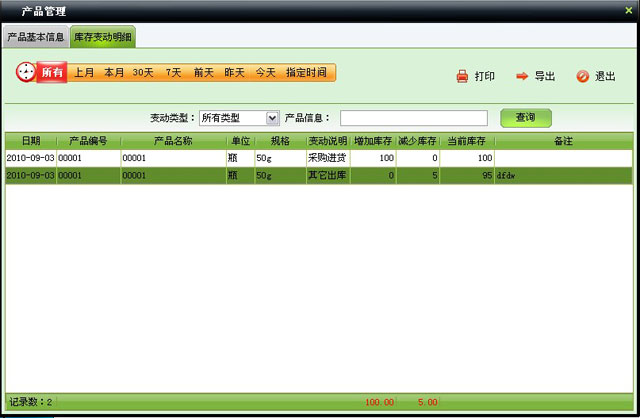Open the 库存变动明细 tab

point(103,38)
